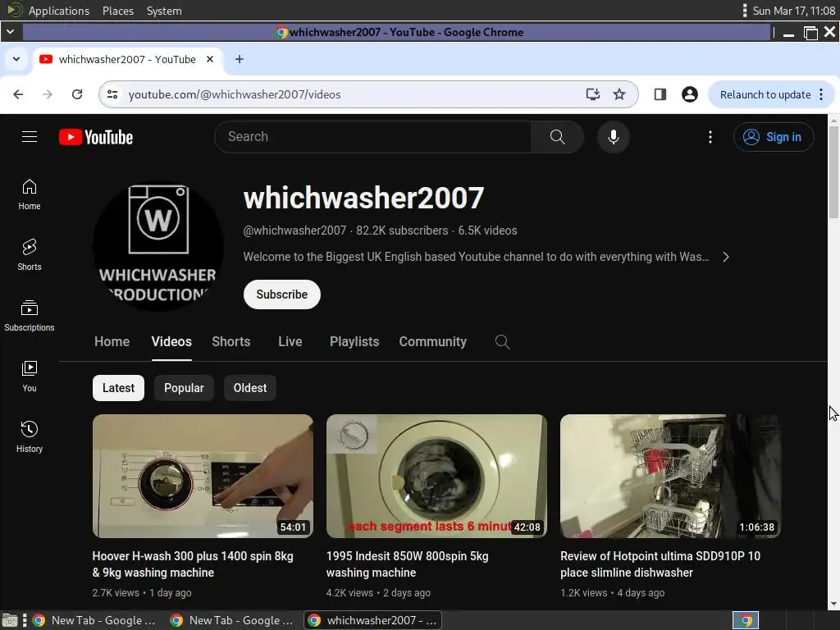Expand channel description chevron

pyautogui.click(x=725, y=257)
